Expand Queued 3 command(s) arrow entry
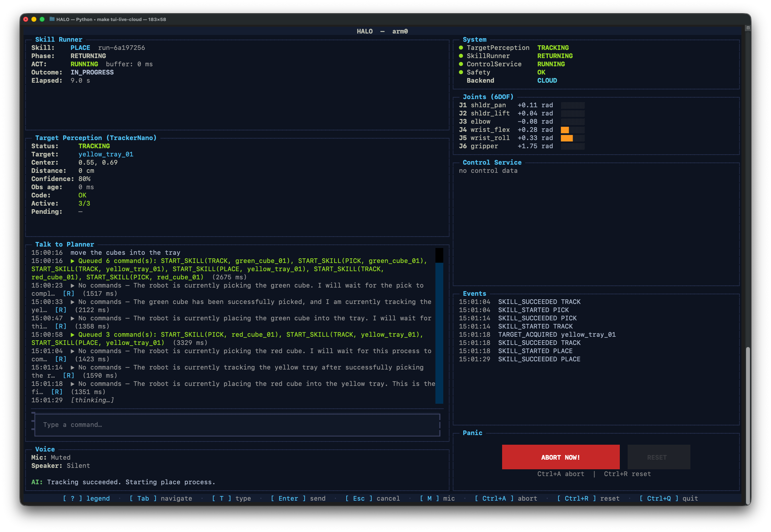This screenshot has width=771, height=532. click(x=72, y=335)
